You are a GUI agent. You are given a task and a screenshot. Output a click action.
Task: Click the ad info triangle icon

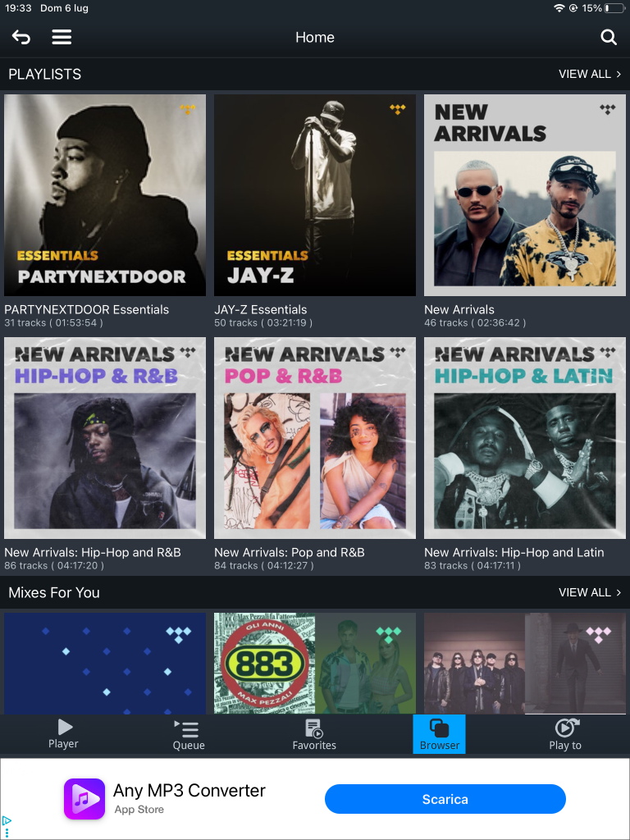point(6,820)
